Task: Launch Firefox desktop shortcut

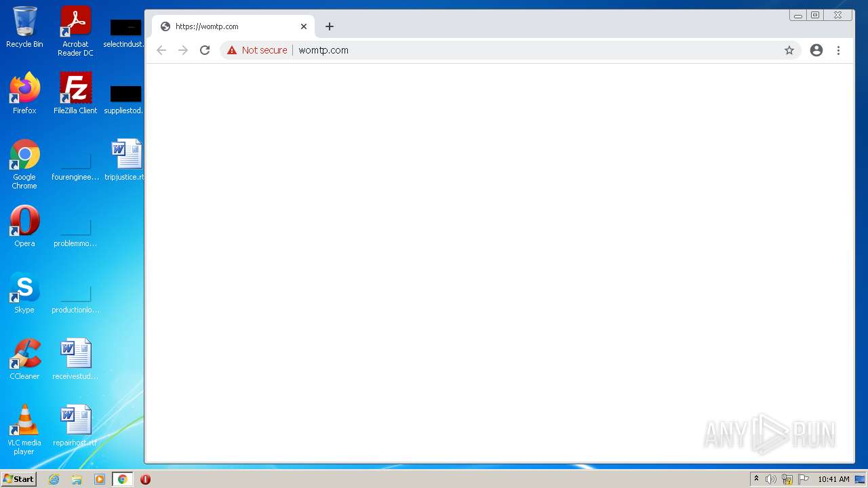Action: pyautogui.click(x=24, y=94)
